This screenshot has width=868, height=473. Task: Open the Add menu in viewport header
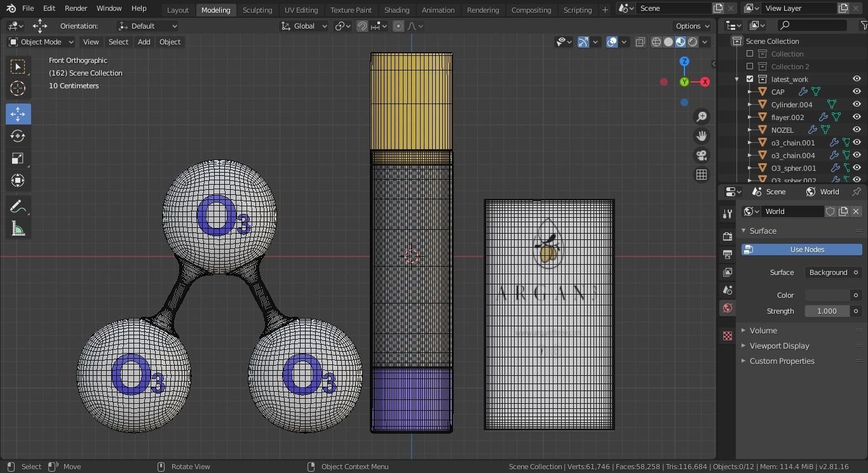[144, 42]
